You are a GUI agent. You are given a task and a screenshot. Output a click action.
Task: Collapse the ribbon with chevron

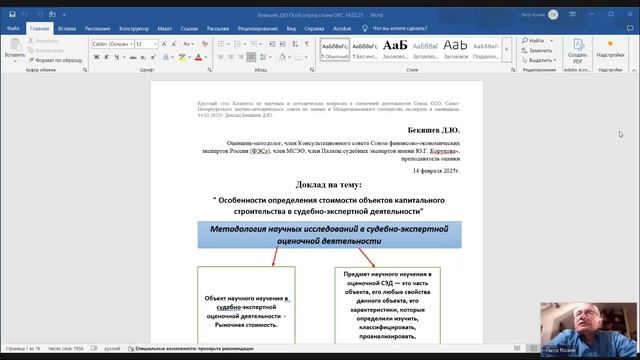point(634,70)
